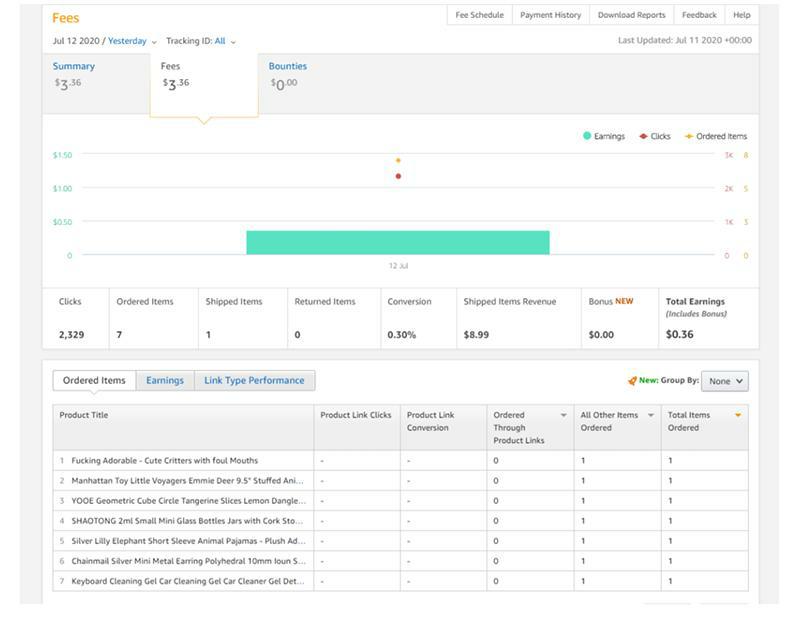Click the green earnings bar for 12 Jul

click(x=398, y=242)
